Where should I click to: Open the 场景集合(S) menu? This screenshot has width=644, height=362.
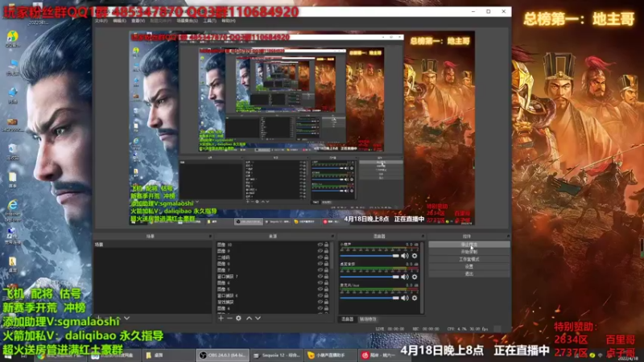[x=188, y=21]
